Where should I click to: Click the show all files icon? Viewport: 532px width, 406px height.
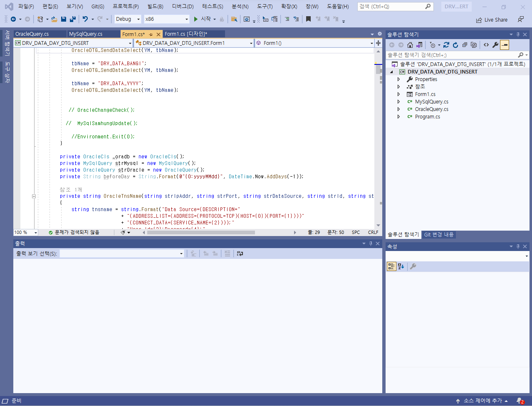tap(474, 45)
